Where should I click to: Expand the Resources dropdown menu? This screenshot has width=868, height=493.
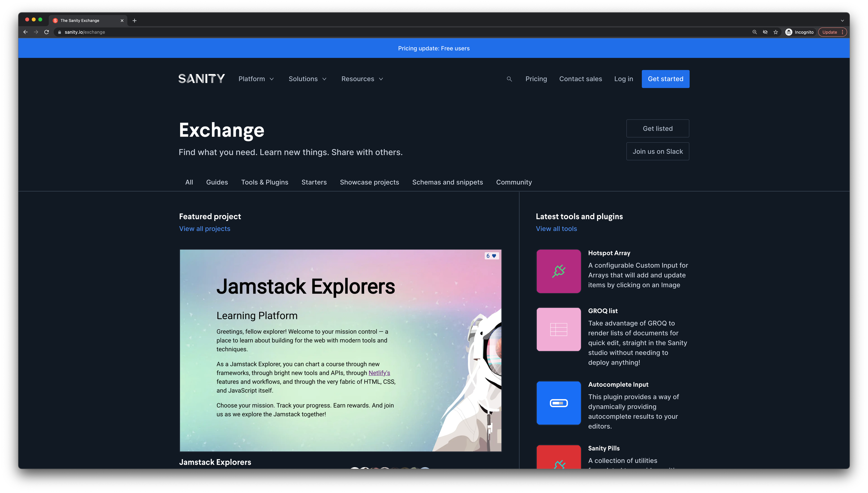362,79
